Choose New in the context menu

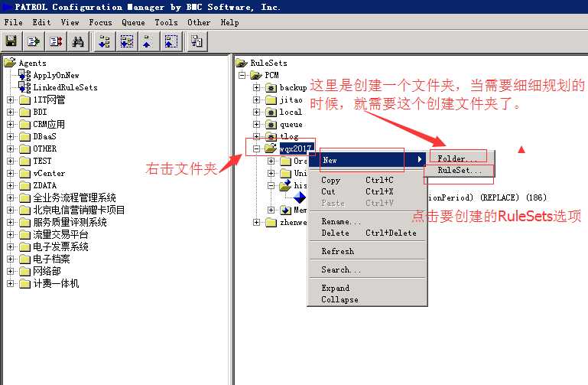(x=368, y=160)
